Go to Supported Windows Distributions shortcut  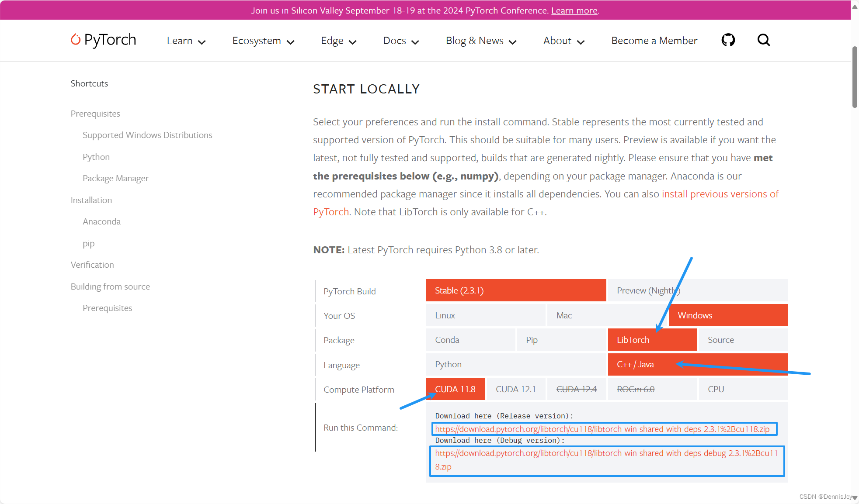coord(147,135)
